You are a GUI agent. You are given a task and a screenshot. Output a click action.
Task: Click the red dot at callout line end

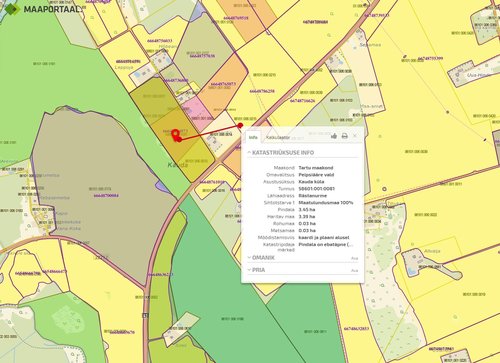[240, 125]
